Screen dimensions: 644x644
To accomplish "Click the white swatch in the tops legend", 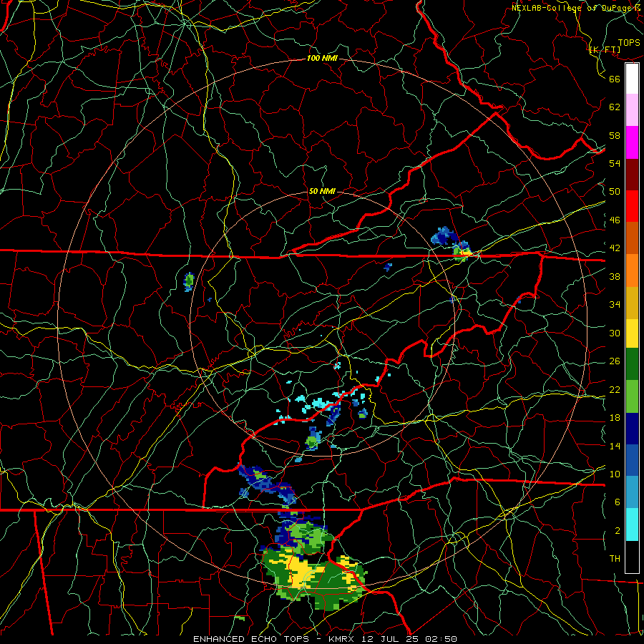I will click(x=632, y=79).
